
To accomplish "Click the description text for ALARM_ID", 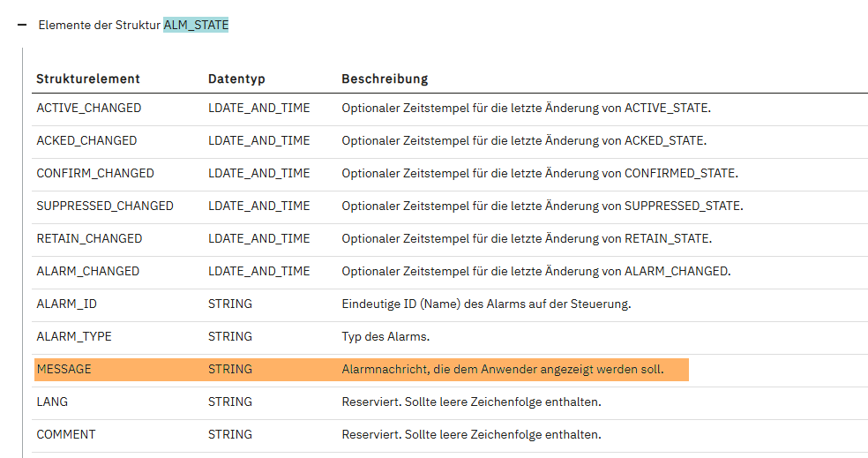I will click(486, 304).
